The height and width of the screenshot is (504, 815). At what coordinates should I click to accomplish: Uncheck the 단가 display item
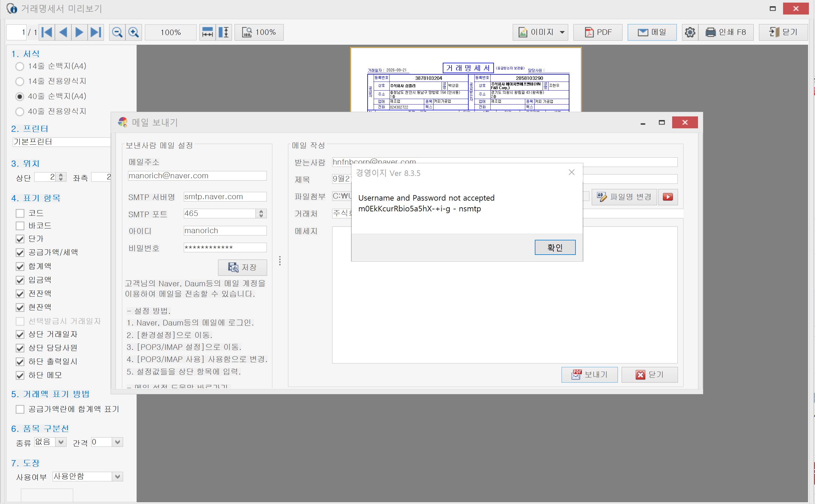click(20, 239)
